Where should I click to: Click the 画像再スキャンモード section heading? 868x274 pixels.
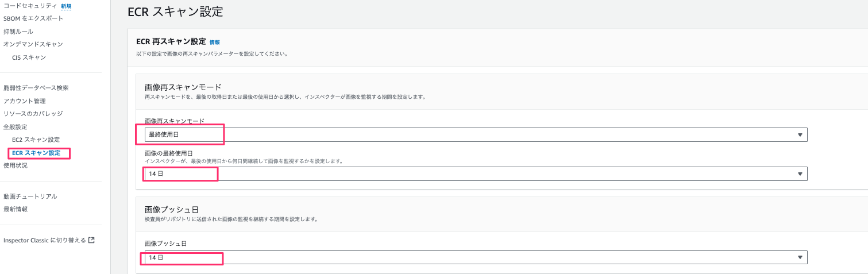pos(183,87)
